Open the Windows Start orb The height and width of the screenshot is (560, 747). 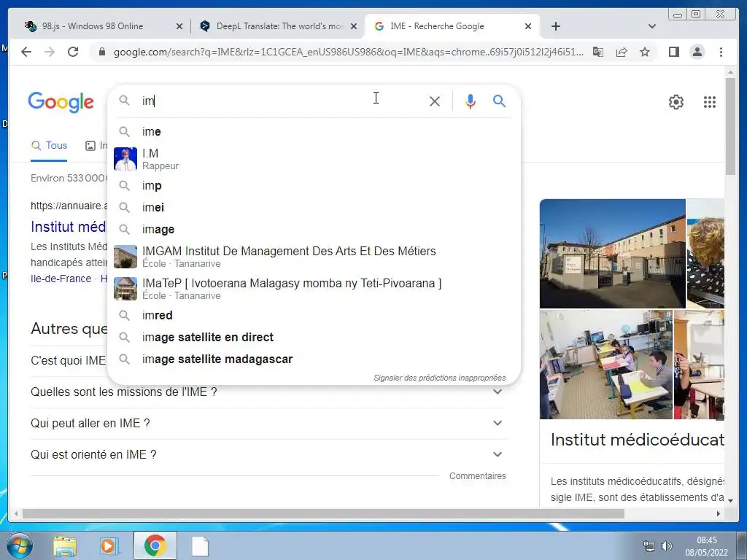[19, 546]
